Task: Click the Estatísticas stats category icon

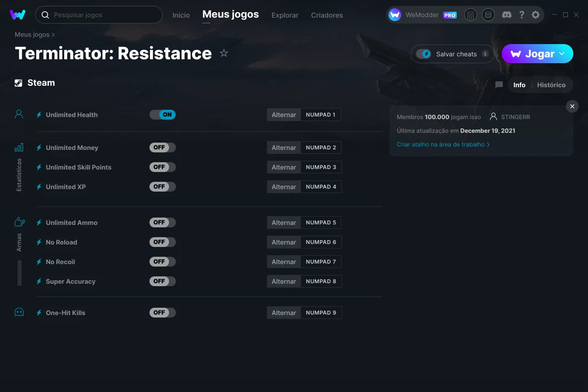Action: click(x=19, y=147)
